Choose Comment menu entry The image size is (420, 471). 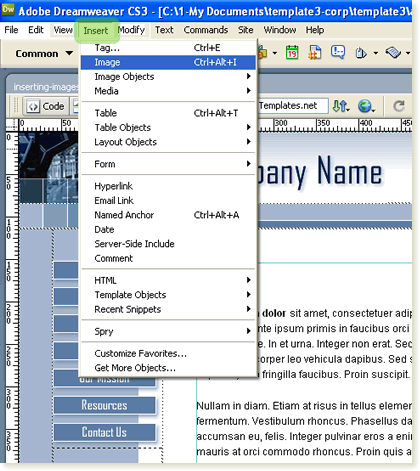(168, 258)
